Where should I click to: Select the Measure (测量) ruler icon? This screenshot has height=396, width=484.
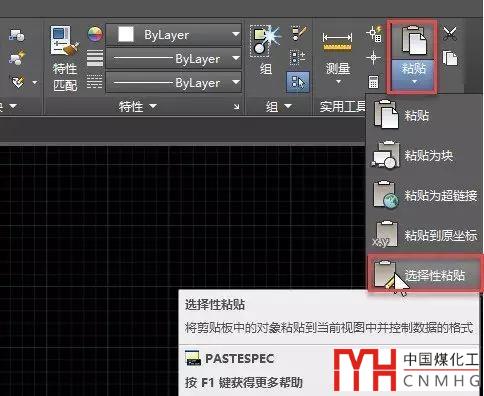337,42
